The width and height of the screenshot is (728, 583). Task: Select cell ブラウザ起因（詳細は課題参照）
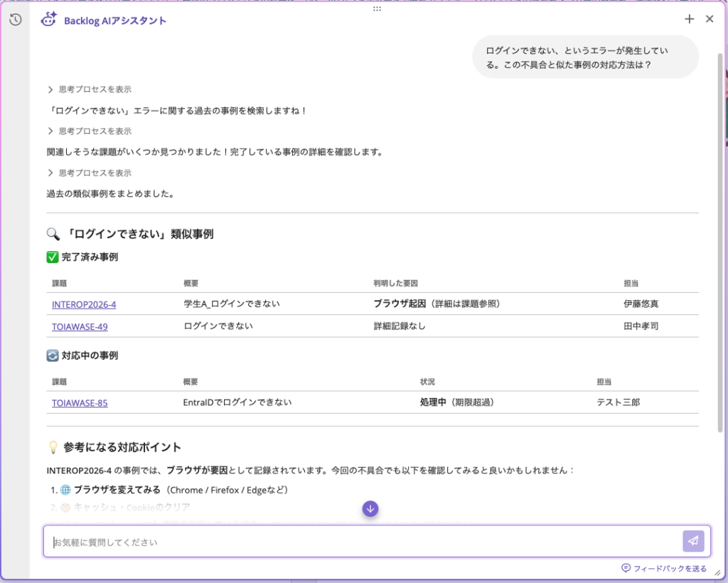(437, 304)
